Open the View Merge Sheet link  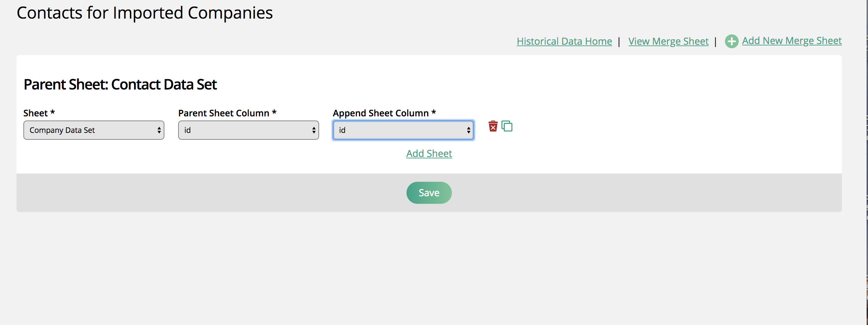coord(668,41)
